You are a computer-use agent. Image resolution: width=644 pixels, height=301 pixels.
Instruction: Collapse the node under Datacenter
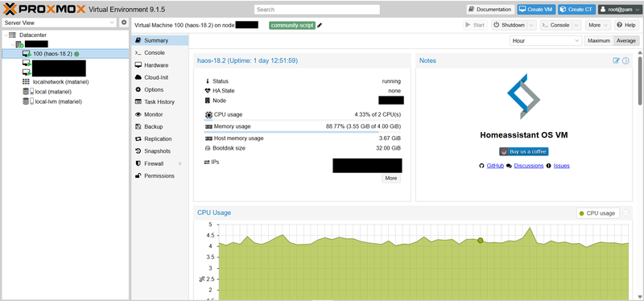point(12,44)
